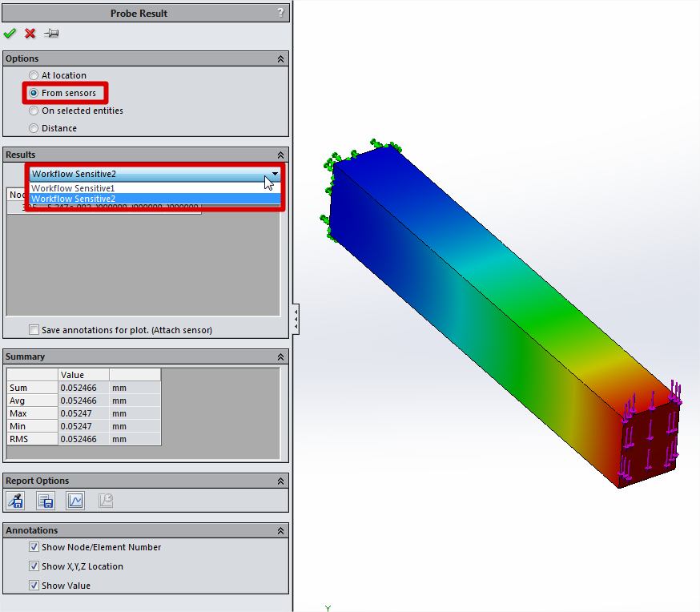Choose Workflow Sensitive2 in dropdown list
This screenshot has width=700, height=612.
(74, 199)
